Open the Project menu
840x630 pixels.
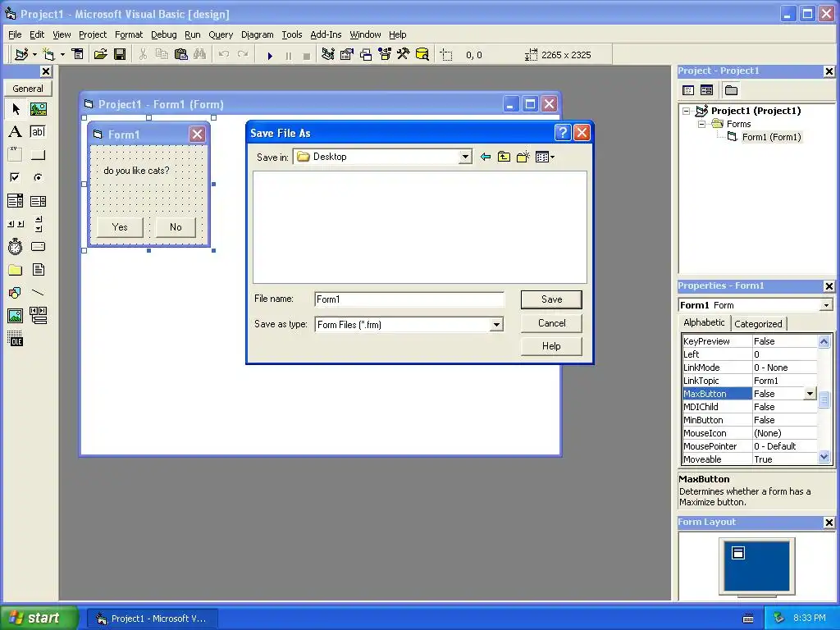93,34
